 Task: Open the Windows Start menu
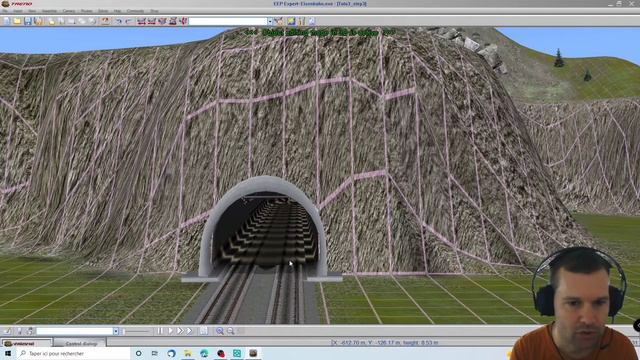7,353
